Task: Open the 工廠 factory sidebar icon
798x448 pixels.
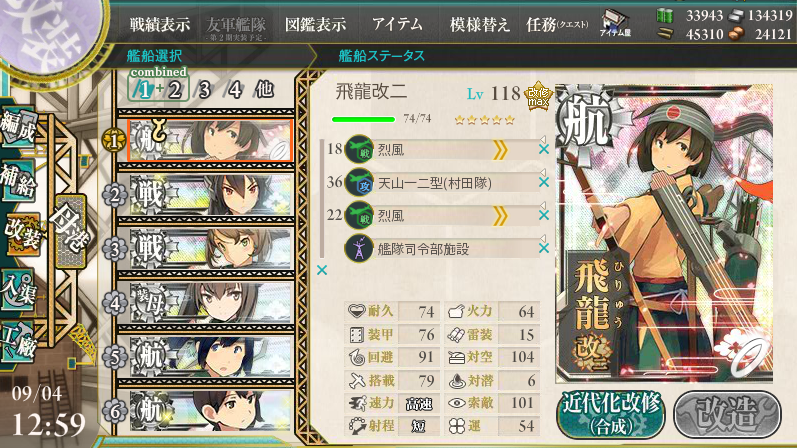Action: pos(18,342)
